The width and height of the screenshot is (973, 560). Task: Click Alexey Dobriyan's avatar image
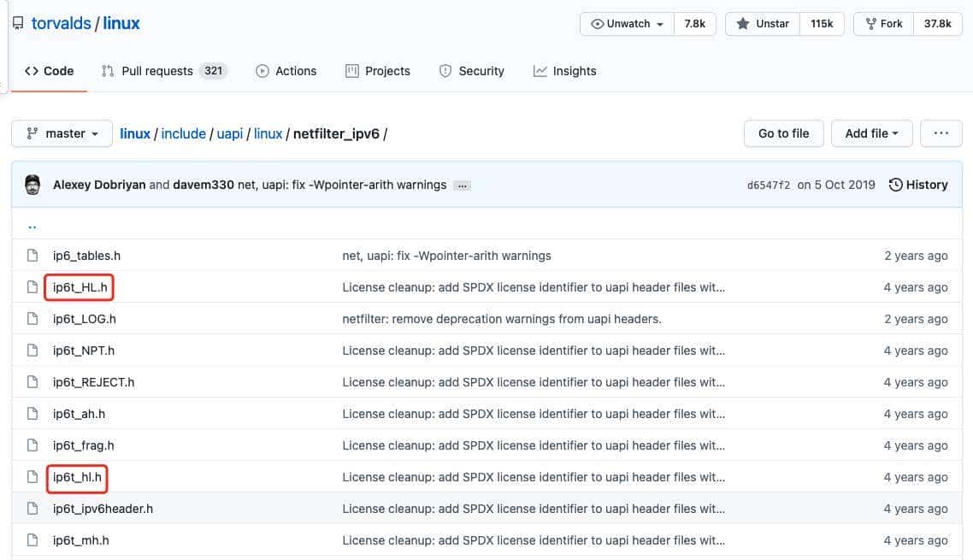coord(32,185)
